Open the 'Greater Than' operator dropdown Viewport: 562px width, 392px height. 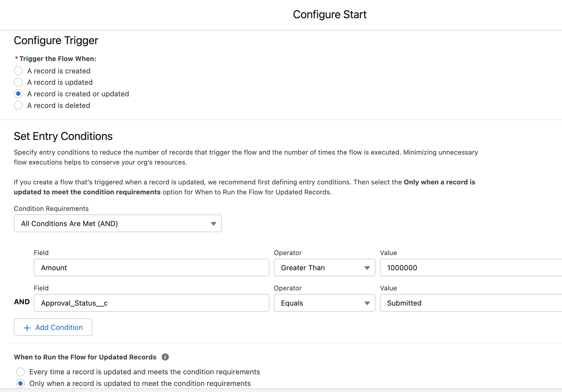[x=324, y=267]
